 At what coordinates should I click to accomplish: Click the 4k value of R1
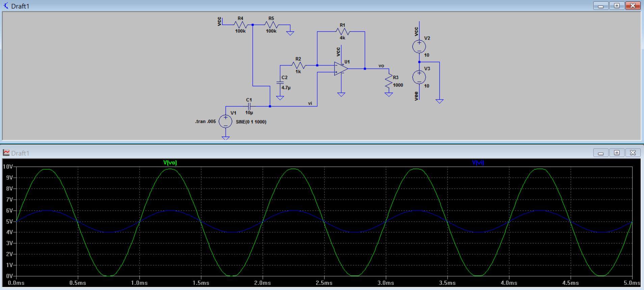[x=343, y=38]
